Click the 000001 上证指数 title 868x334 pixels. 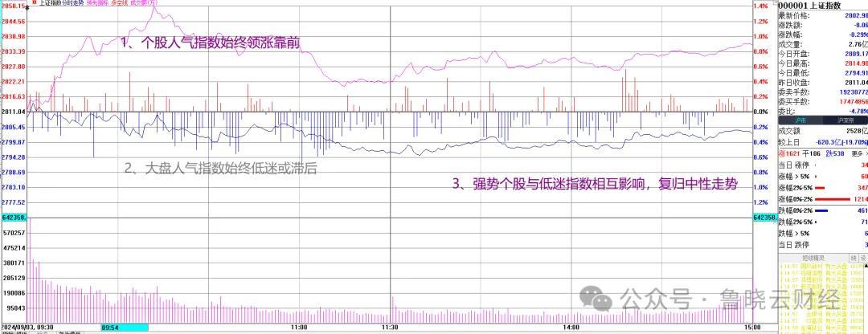coord(805,5)
